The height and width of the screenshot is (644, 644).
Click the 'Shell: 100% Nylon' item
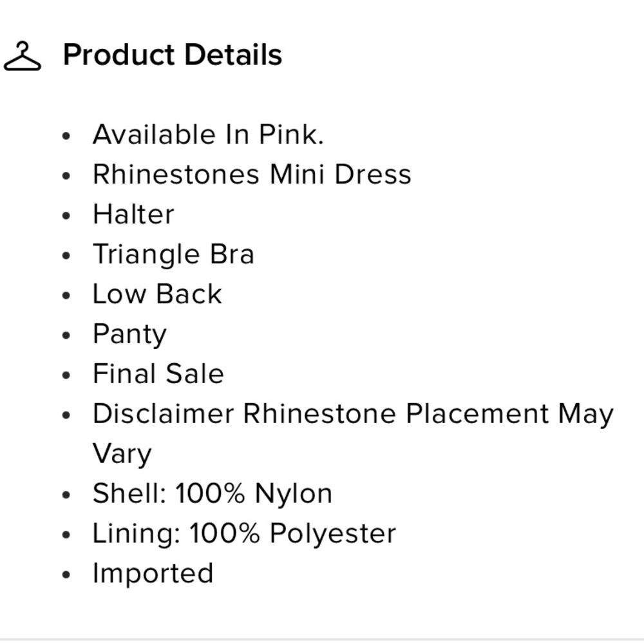tap(213, 494)
